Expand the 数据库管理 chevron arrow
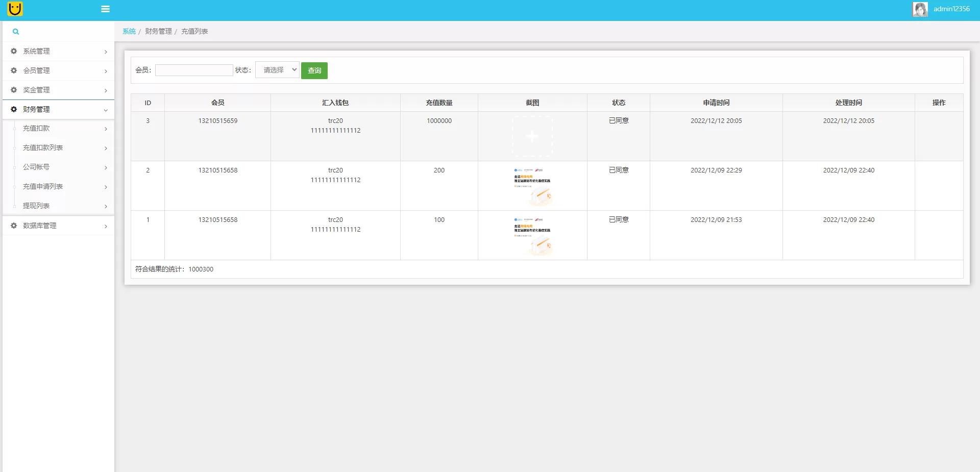 (106, 226)
